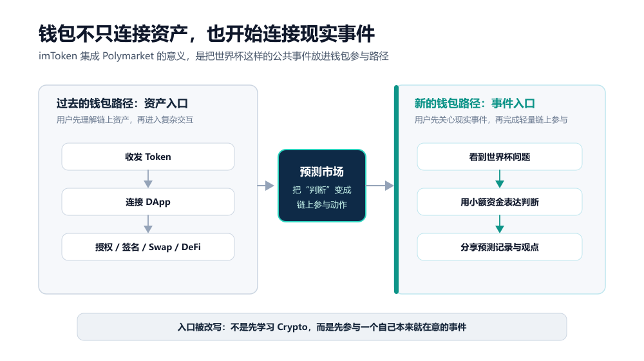Screen dimensions: 644x361
Task: Click the '收发 Token' box
Action: coord(148,157)
